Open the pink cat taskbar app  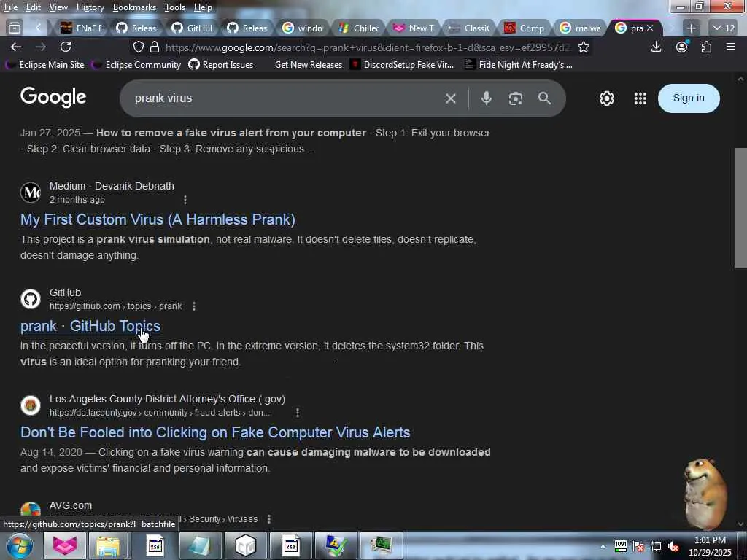point(65,545)
